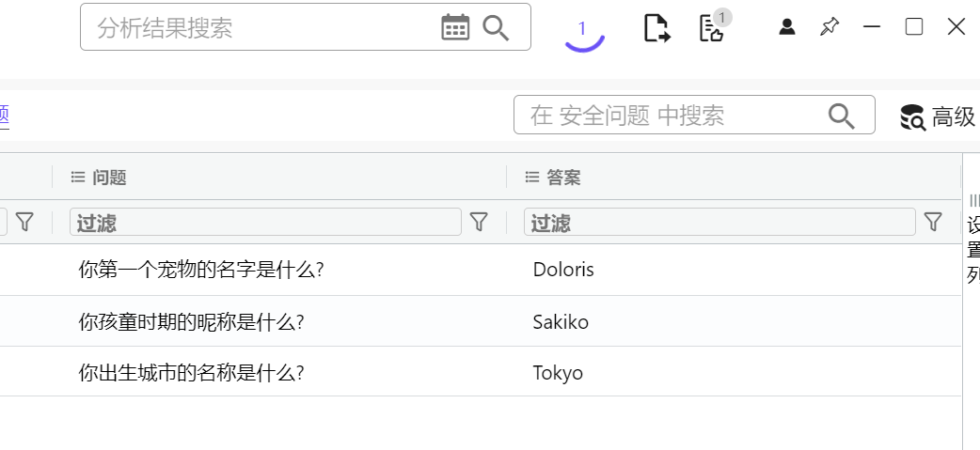Click the 问题 column header

109,178
